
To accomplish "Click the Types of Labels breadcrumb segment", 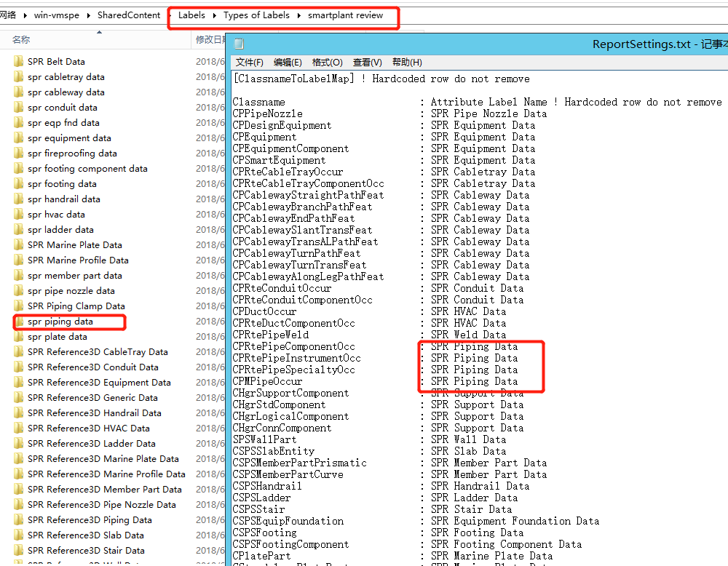I will (256, 15).
